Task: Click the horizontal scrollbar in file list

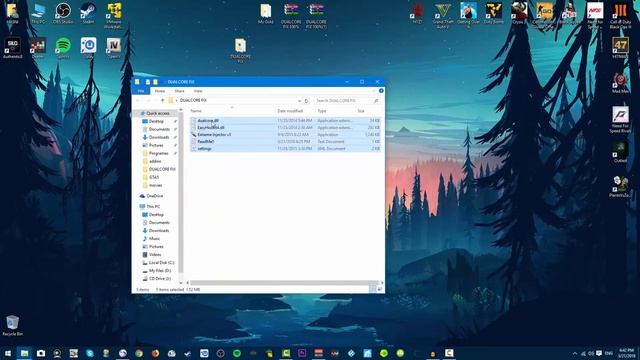Action: coord(284,282)
